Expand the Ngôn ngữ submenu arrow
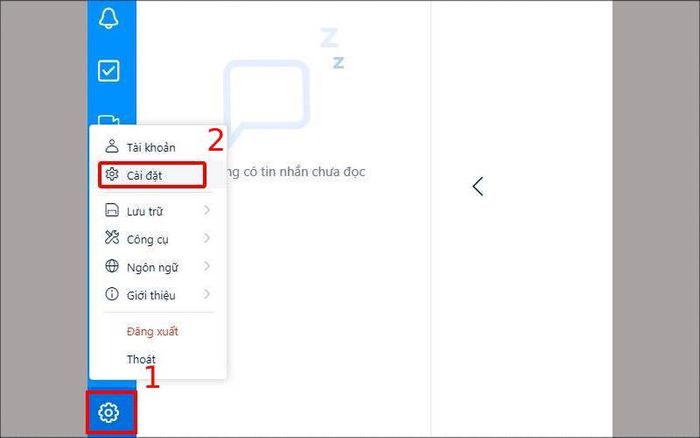700x438 pixels. [207, 267]
